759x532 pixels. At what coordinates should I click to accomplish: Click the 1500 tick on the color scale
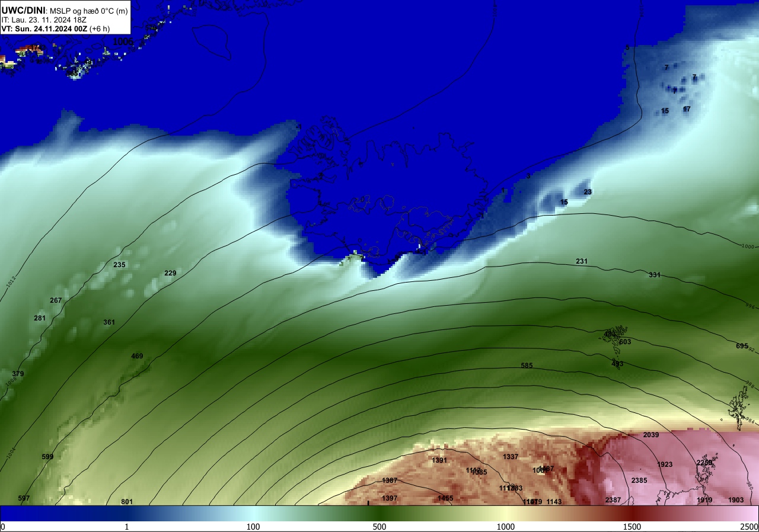[632, 527]
